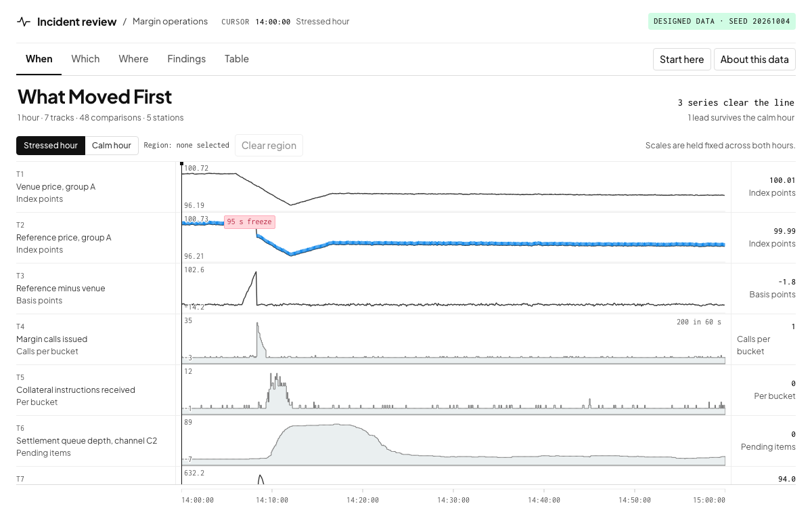Click the Incident review title
The image size is (812, 508).
click(x=77, y=22)
